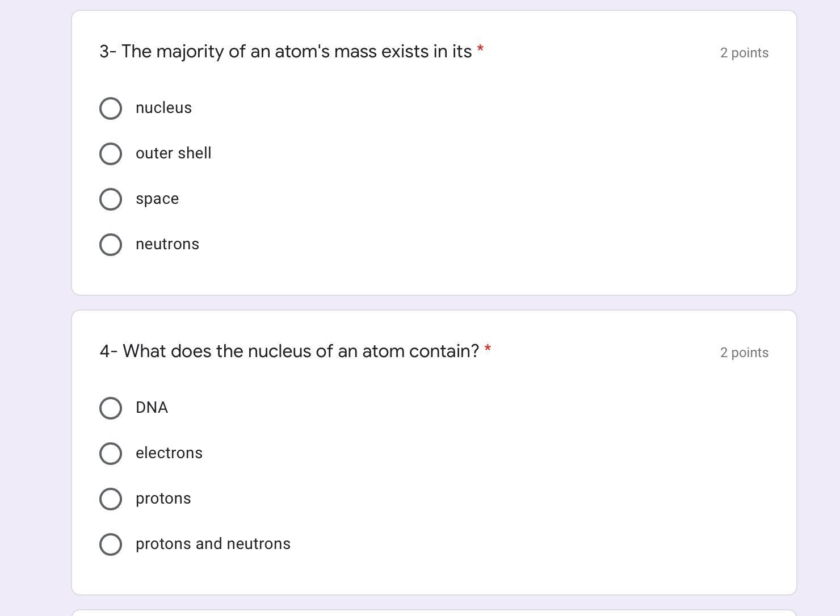Click the "2 points" label on question 4
The image size is (840, 616).
pos(744,353)
